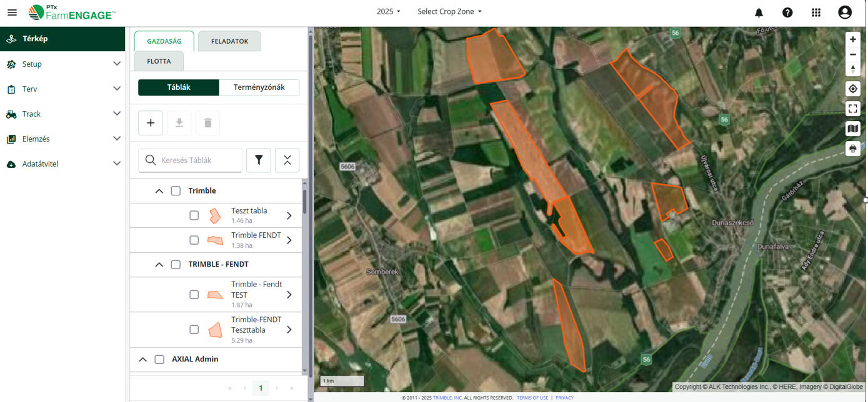Screen dimensions: 868x402
Task: Click the Track tractor icon
Action: [x=11, y=114]
